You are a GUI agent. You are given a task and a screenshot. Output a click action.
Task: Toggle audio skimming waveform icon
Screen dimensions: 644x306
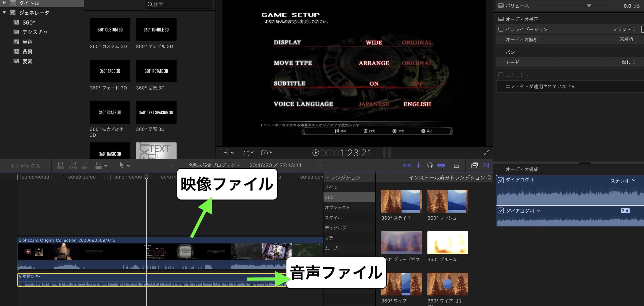418,165
